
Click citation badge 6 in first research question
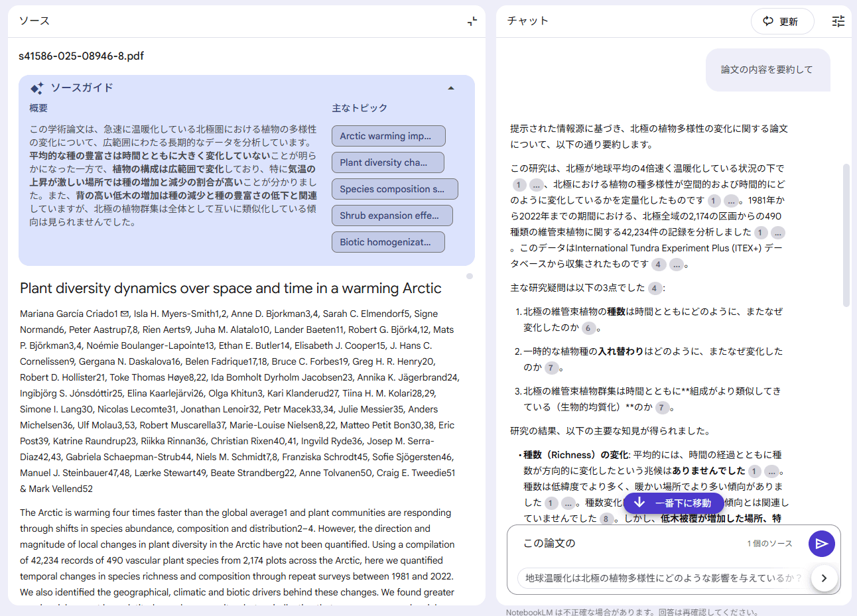588,328
